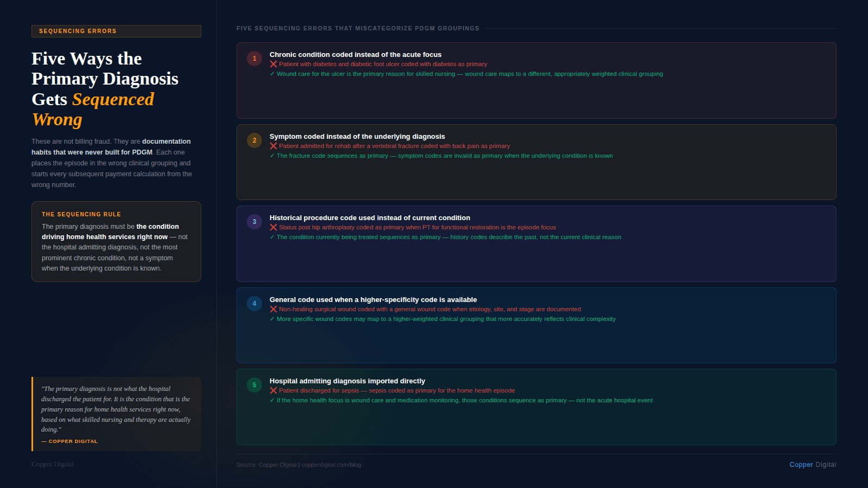Click section header 'FIVE SEQUENCING ERRORS THAT MISCATEGORIZE PDGM GROUPINGS'
Image resolution: width=868 pixels, height=488 pixels.
tap(358, 28)
